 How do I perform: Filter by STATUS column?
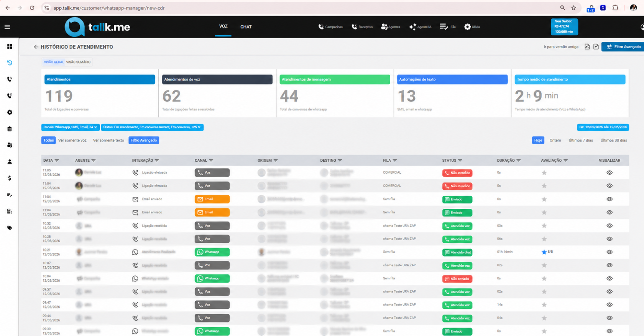[460, 161]
